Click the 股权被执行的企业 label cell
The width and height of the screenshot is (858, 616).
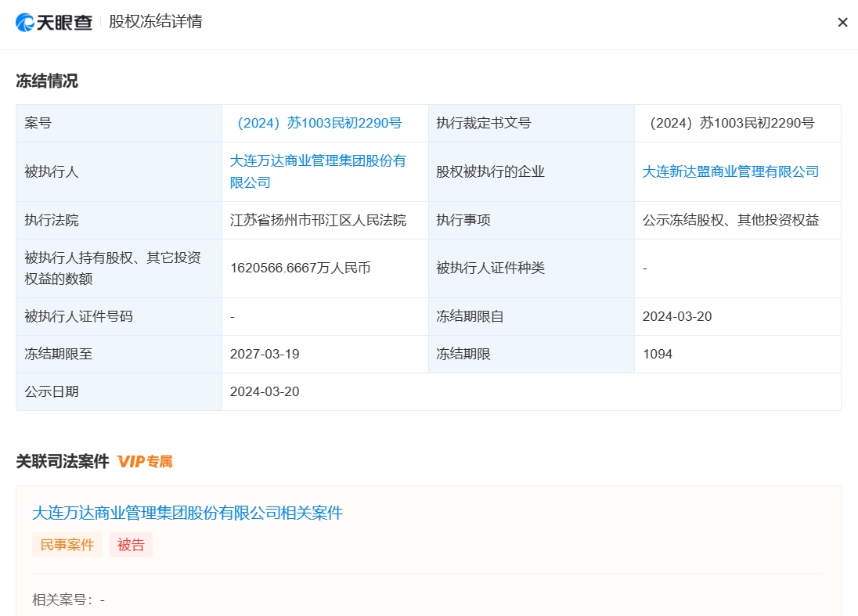[x=532, y=171]
